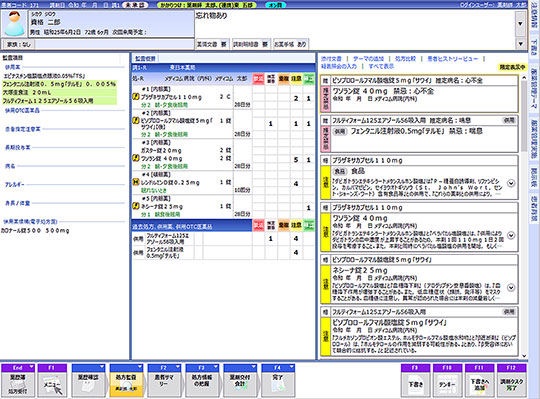The image size is (540, 399).
Task: Click the 疑義照会の入力 link
Action: click(x=339, y=66)
